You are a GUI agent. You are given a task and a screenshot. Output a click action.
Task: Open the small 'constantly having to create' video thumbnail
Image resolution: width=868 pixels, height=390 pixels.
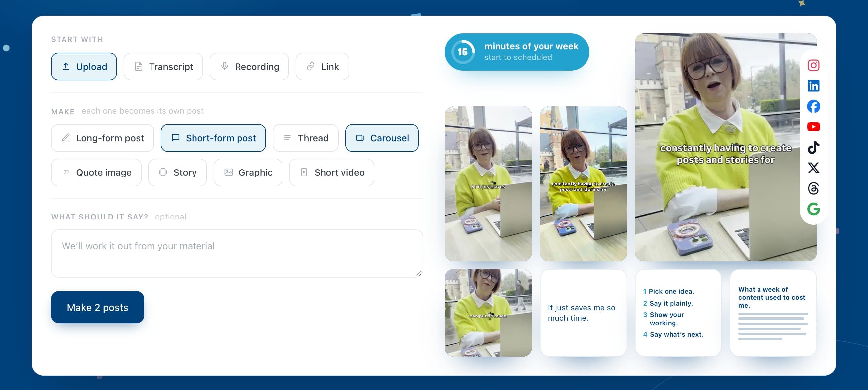pyautogui.click(x=583, y=183)
